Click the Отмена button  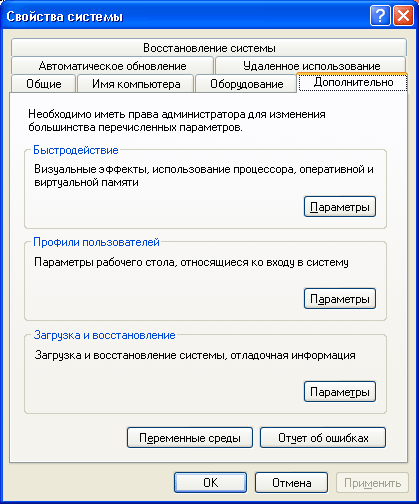click(x=291, y=483)
